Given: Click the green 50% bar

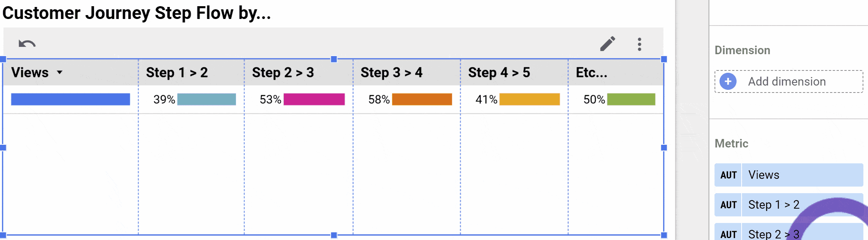Looking at the screenshot, I should click(x=631, y=99).
